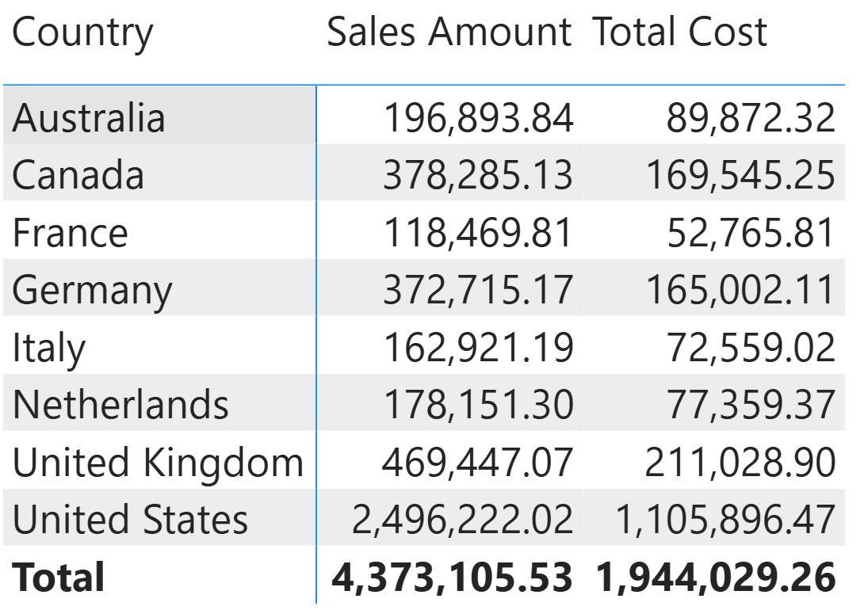Click the United Kingdom row label
The image size is (868, 610).
(158, 462)
